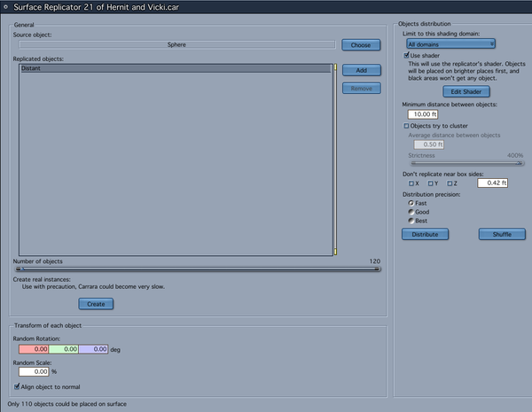
Task: Click average distance field 0.50 ft
Action: [429, 144]
